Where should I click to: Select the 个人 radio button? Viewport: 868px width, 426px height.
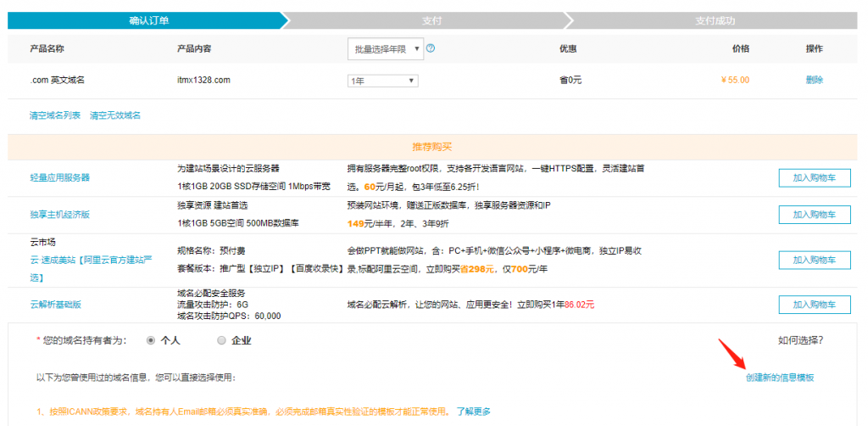click(x=151, y=340)
